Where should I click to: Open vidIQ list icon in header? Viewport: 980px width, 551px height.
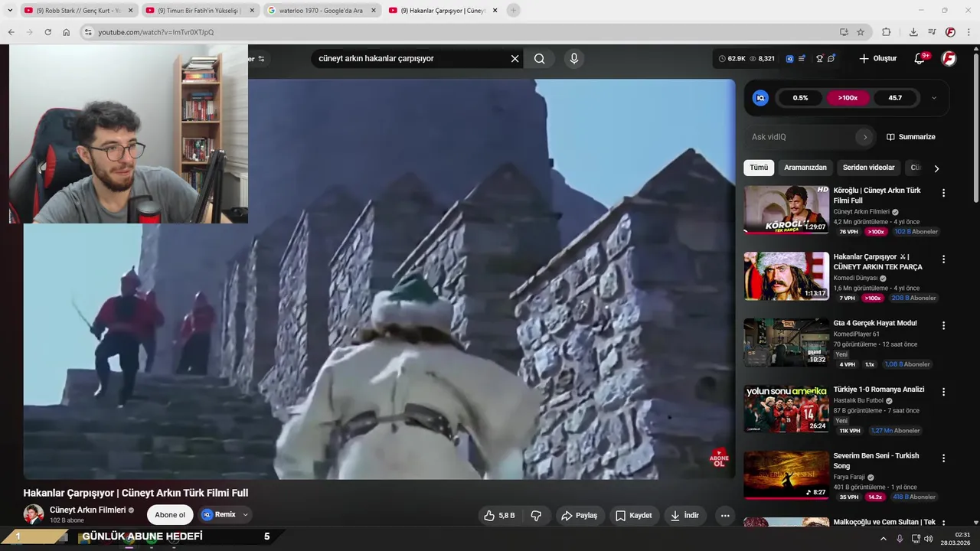[802, 58]
